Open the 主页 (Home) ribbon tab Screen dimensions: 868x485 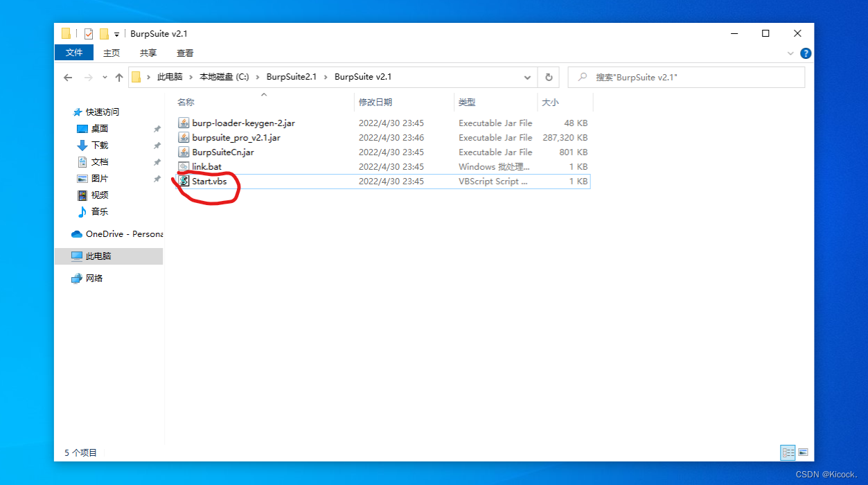(111, 53)
